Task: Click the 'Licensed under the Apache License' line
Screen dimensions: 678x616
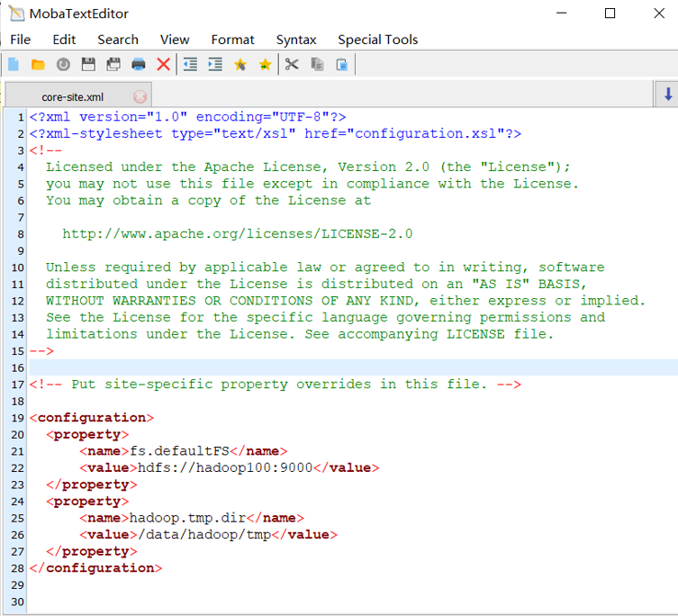Action: [308, 167]
